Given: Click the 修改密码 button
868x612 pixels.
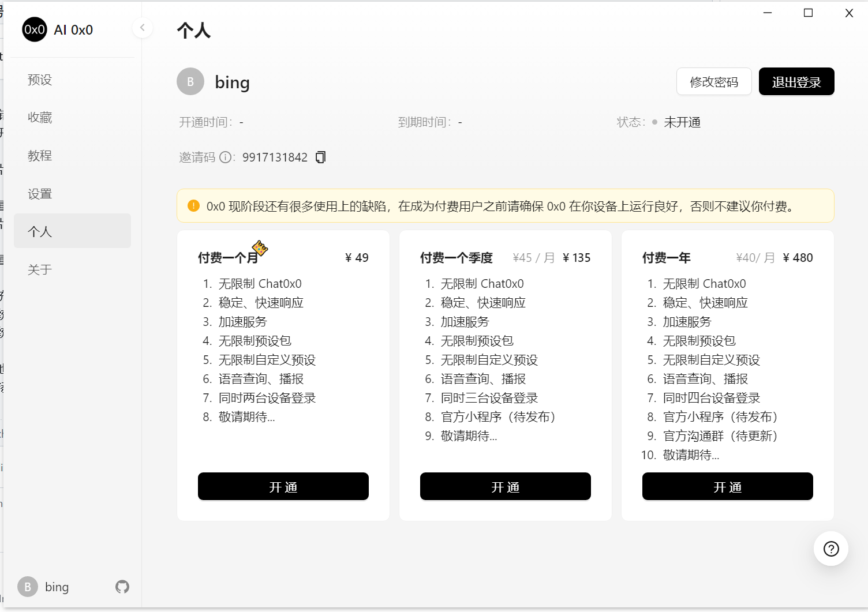Looking at the screenshot, I should click(714, 81).
